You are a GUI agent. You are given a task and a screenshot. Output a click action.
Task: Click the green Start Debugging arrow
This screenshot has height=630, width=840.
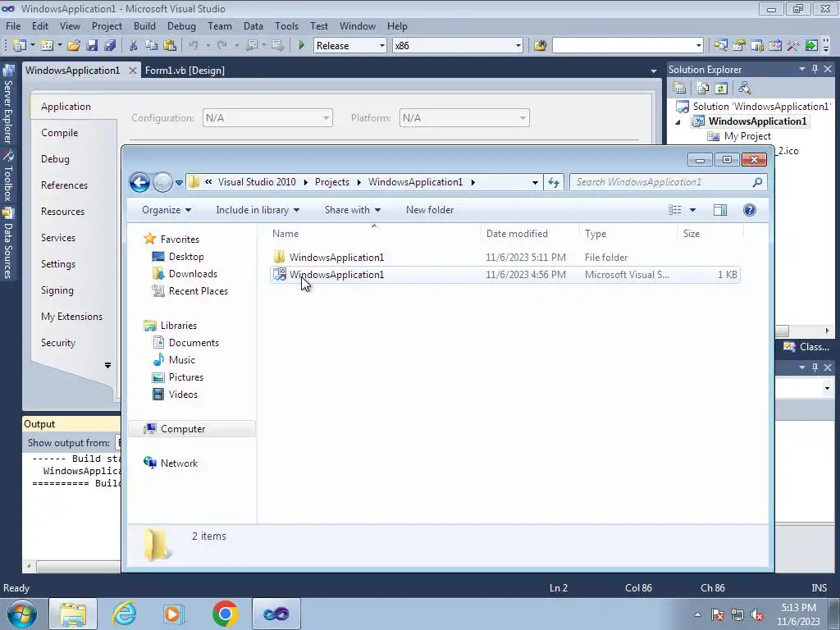301,46
